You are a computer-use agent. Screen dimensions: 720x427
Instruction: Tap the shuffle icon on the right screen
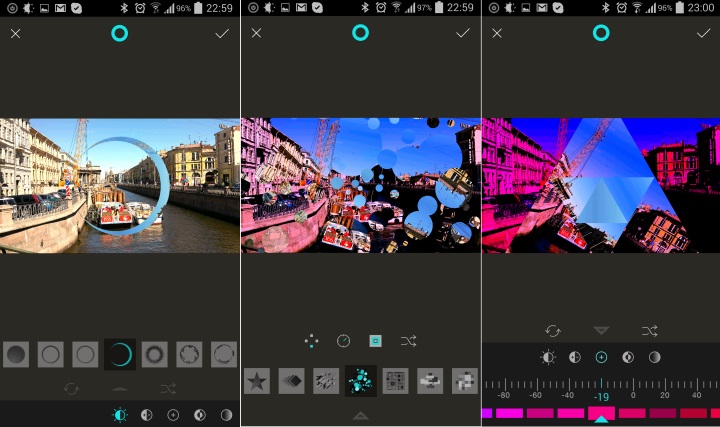649,331
